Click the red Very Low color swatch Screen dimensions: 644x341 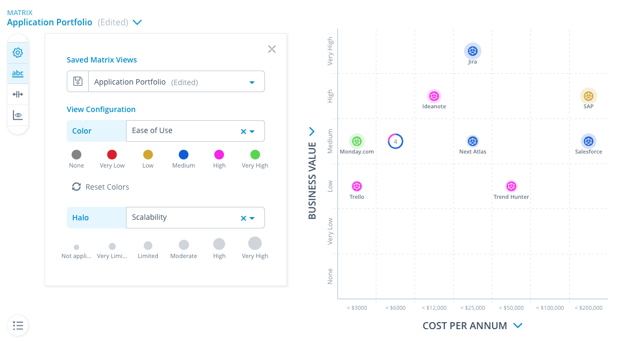pos(112,155)
